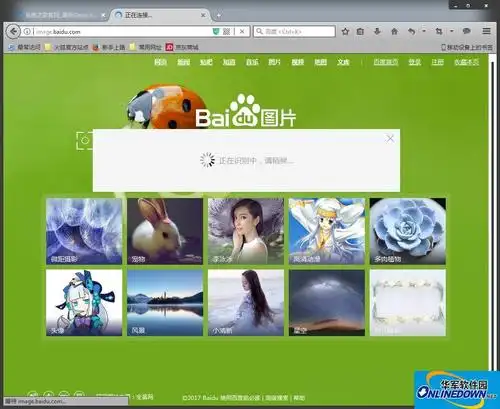Open 移动设备上的书签 bookmark folder
Screen dimensions: 500x409
467,47
